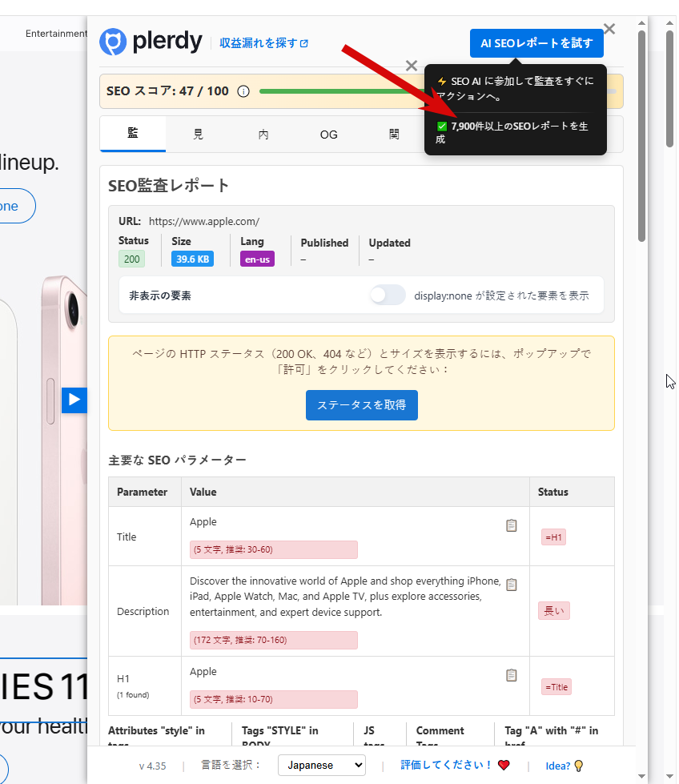Click the v 4.35 version label
Image resolution: width=679 pixels, height=784 pixels.
click(152, 766)
